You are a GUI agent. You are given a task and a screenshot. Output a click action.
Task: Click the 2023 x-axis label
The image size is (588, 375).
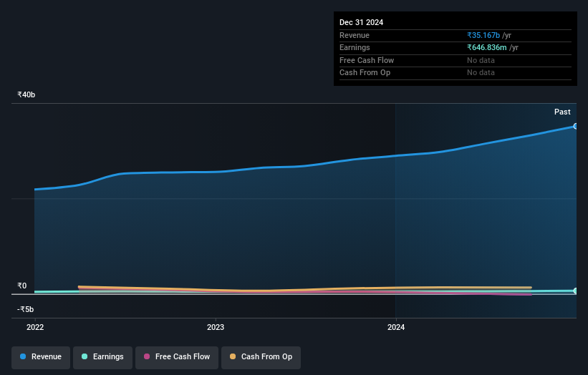coord(216,328)
